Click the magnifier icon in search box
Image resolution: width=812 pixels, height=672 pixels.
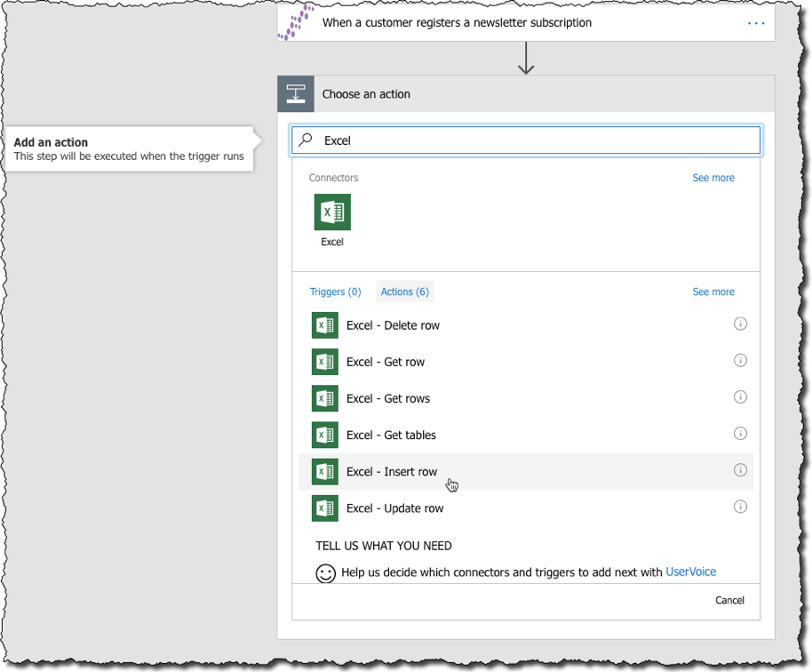(306, 140)
